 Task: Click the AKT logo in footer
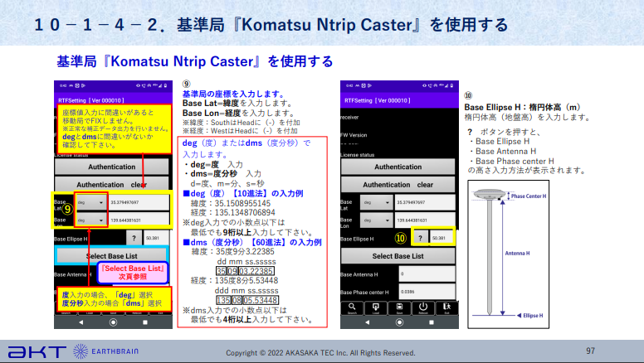click(x=37, y=352)
